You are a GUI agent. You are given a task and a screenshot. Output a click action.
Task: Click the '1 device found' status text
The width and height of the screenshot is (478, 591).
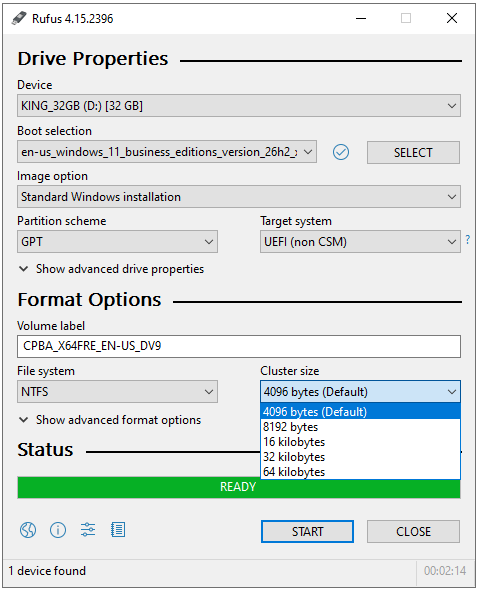[x=47, y=571]
